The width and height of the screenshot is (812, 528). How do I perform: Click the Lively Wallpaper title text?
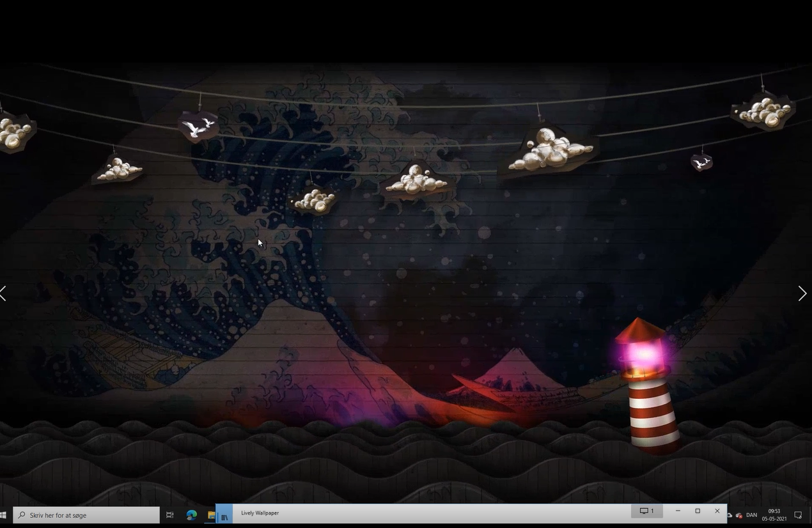(260, 513)
